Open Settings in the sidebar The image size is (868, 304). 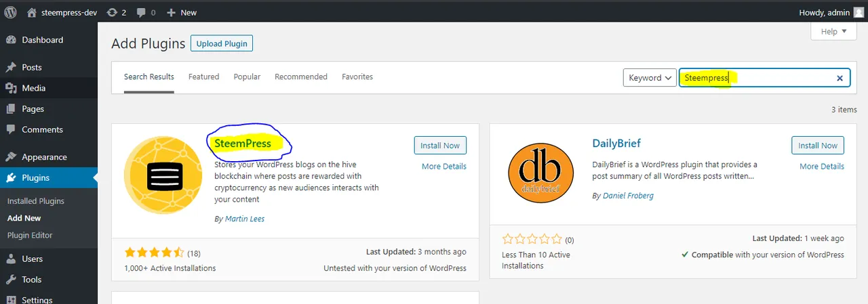tap(49, 299)
